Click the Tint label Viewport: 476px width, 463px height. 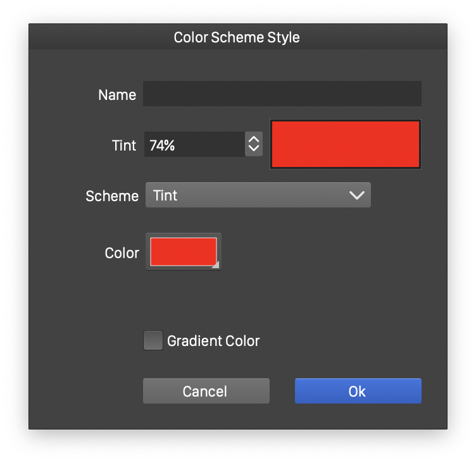(124, 145)
